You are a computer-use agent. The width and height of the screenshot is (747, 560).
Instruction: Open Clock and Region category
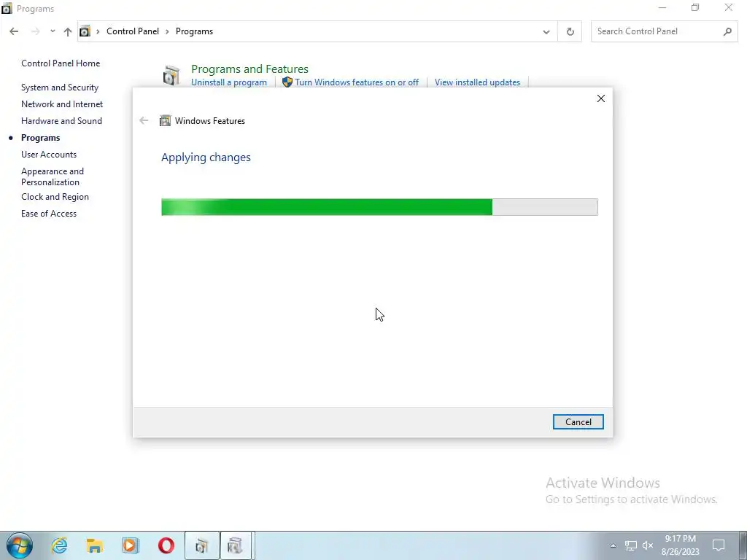pyautogui.click(x=55, y=197)
